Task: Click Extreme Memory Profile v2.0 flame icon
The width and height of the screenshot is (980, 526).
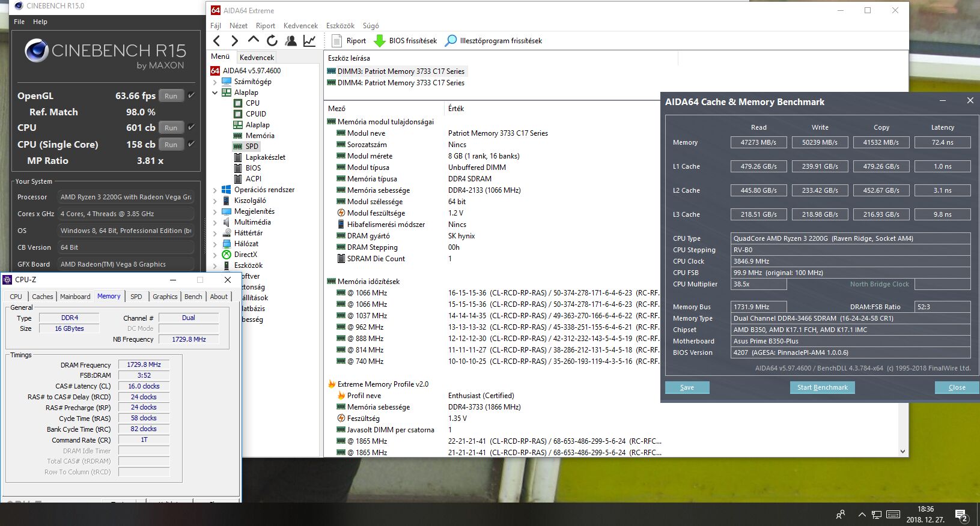Action: (331, 384)
